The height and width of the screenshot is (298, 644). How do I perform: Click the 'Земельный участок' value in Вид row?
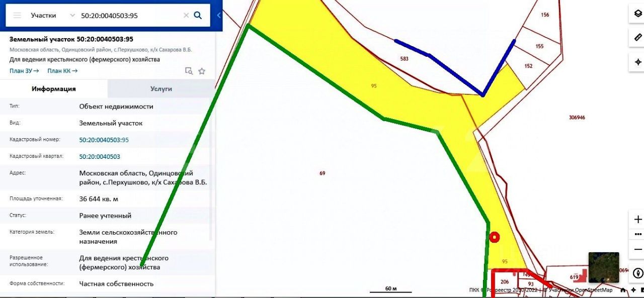click(x=111, y=123)
